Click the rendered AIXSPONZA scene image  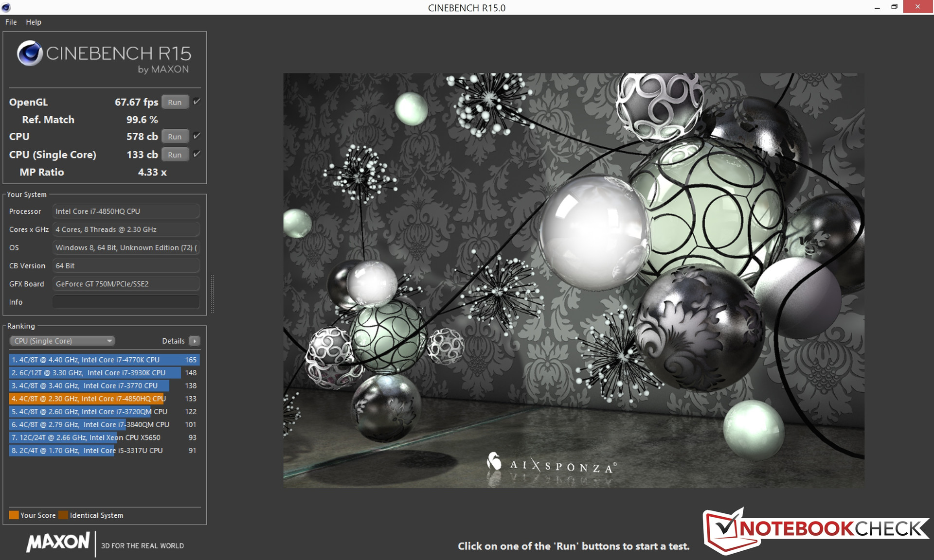(x=574, y=280)
